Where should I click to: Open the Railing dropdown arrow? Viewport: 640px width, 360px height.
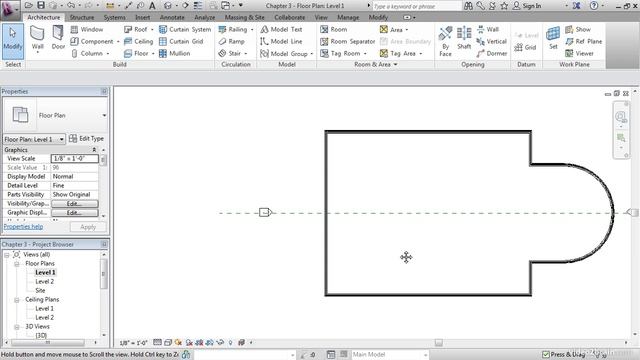click(x=252, y=30)
